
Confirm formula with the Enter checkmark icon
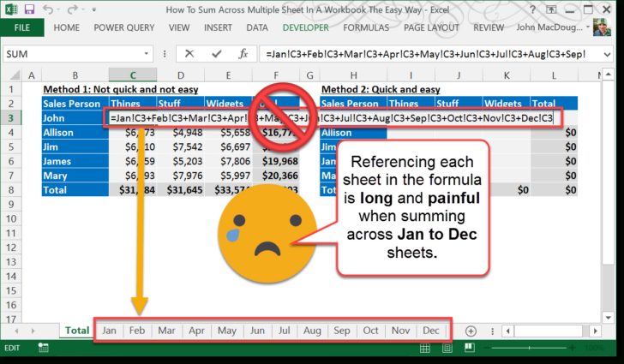[218, 54]
